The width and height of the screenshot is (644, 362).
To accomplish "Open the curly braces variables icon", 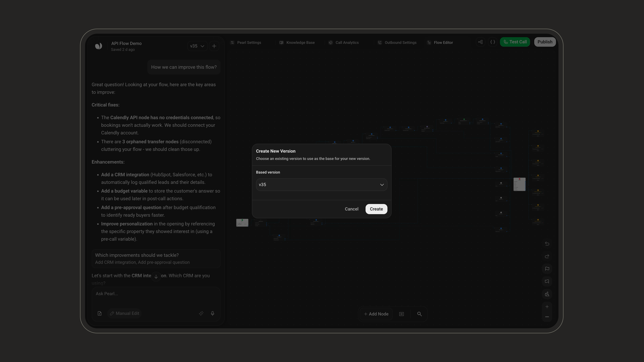I will 493,42.
